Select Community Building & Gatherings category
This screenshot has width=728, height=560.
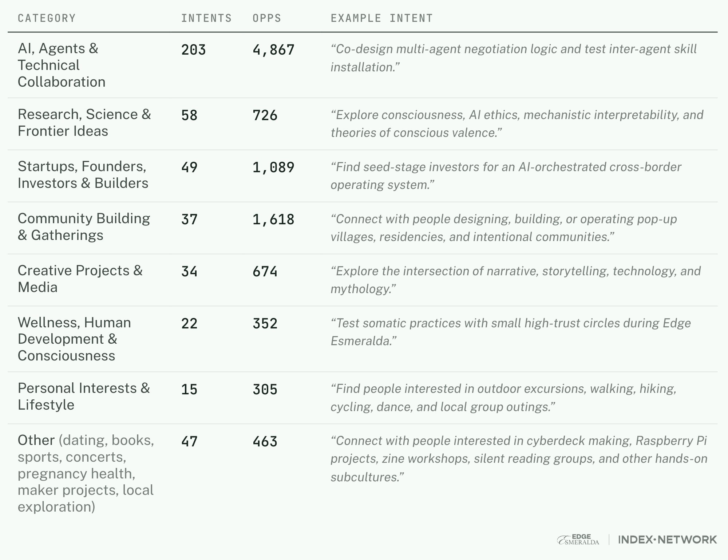coord(84,227)
